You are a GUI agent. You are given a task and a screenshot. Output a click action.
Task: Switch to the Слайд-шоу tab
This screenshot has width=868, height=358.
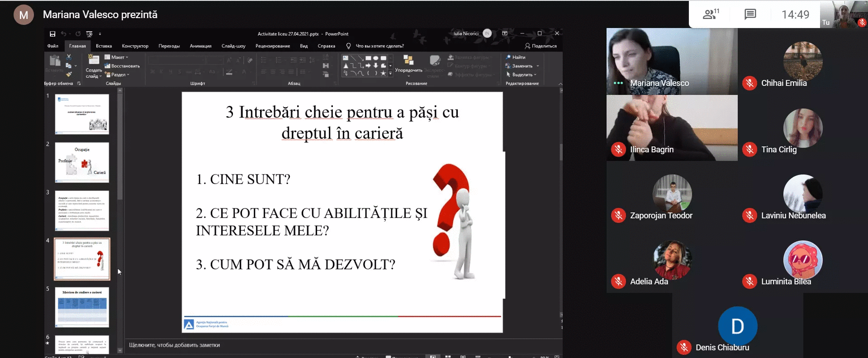tap(233, 46)
